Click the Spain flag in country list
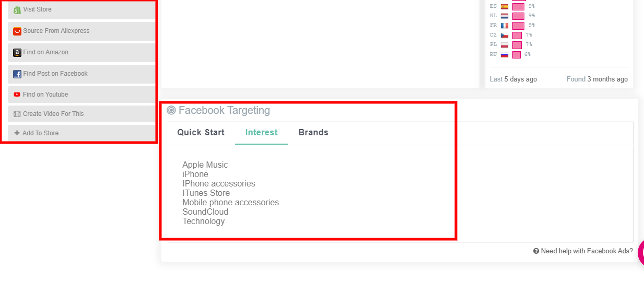This screenshot has width=644, height=281. [505, 7]
